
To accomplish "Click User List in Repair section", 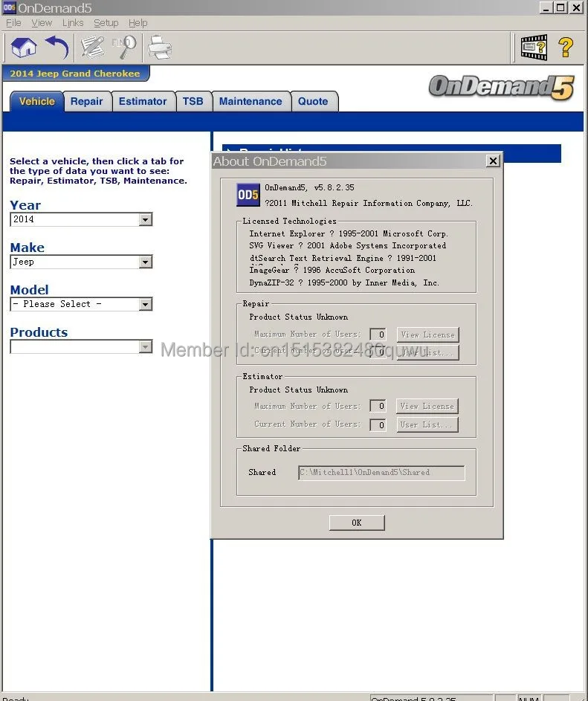I will [427, 352].
